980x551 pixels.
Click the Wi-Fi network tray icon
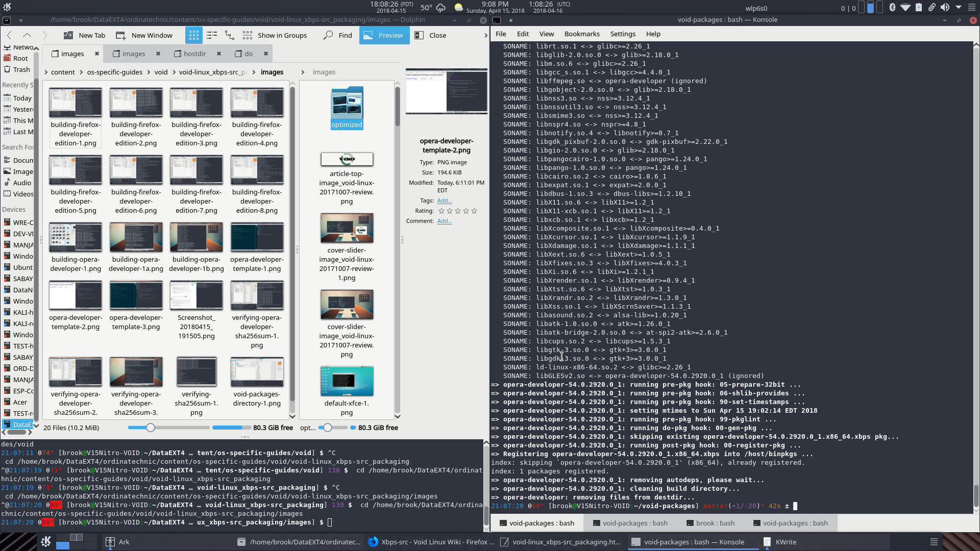[x=905, y=7]
